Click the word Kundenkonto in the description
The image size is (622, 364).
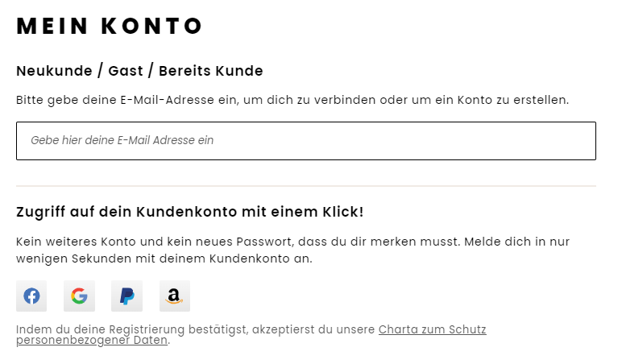(x=250, y=259)
